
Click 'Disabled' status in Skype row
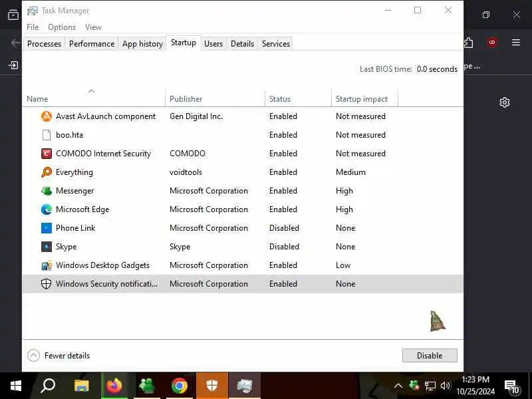[x=284, y=247]
